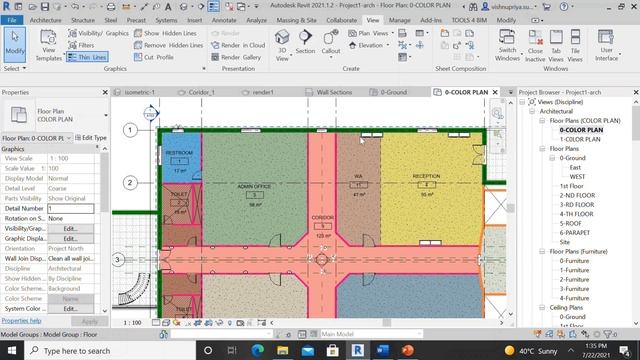The height and width of the screenshot is (360, 640).
Task: Edit Visibility/Graphics overrides in Properties
Action: tap(71, 229)
